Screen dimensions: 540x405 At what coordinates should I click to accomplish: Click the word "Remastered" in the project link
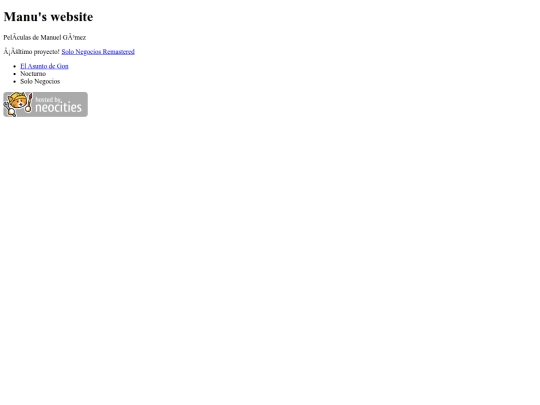coord(118,52)
